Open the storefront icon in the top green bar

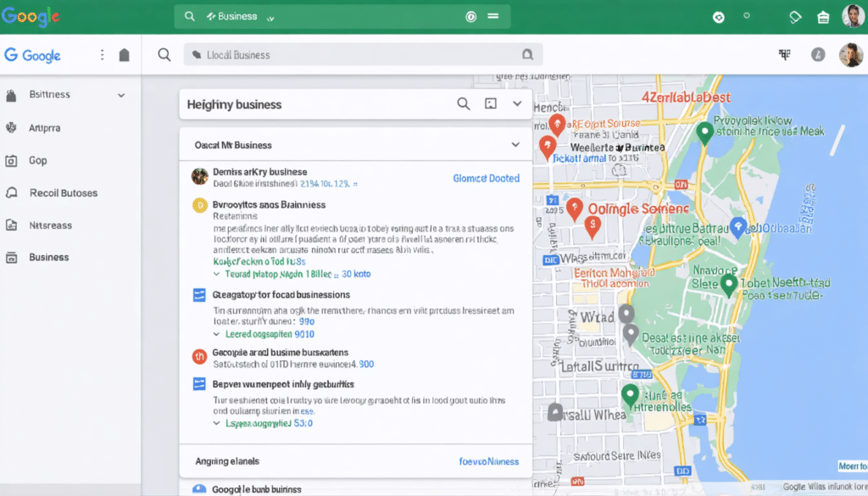[823, 17]
